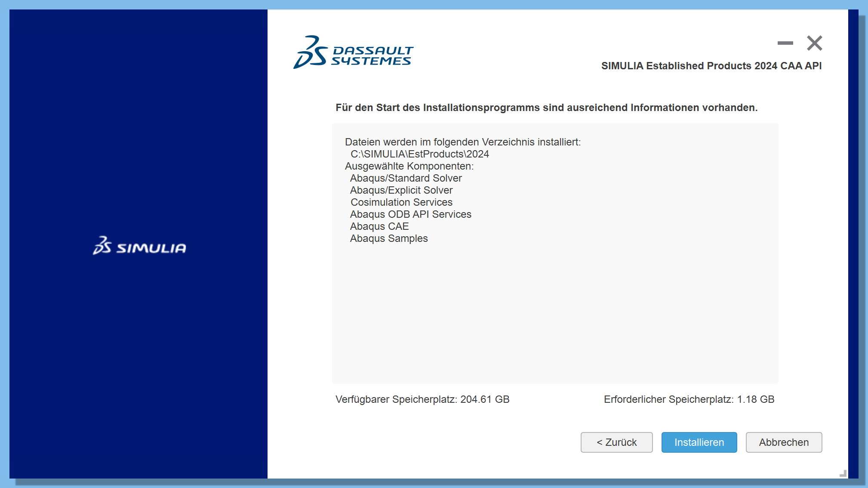Click the SIMULIA Established Products 2024 title
868x488 pixels.
[x=711, y=66]
